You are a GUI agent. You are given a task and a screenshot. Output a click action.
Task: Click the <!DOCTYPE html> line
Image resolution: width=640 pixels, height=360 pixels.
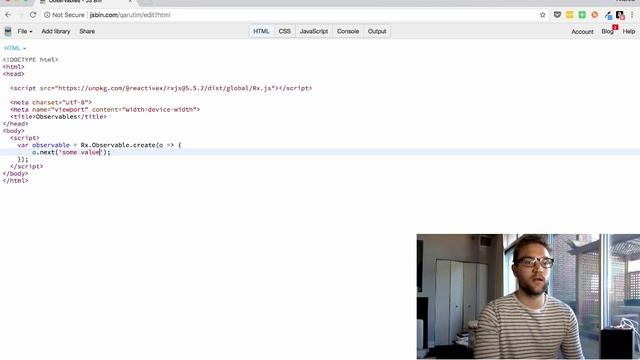point(30,60)
